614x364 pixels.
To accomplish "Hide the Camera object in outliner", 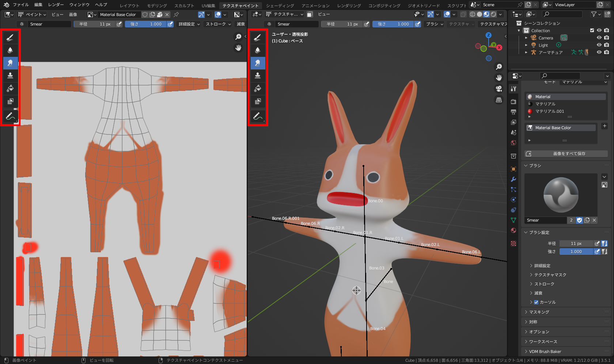I will click(x=599, y=38).
